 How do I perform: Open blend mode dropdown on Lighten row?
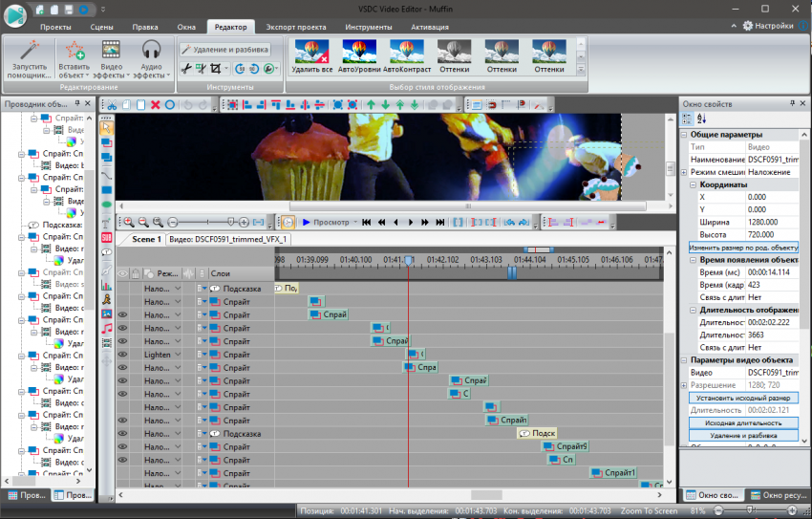pyautogui.click(x=178, y=355)
